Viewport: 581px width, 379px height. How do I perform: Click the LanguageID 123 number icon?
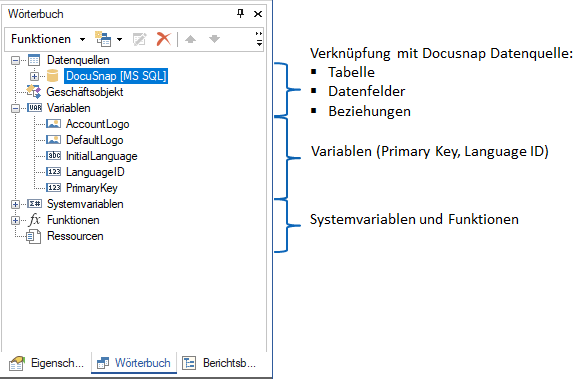point(53,172)
